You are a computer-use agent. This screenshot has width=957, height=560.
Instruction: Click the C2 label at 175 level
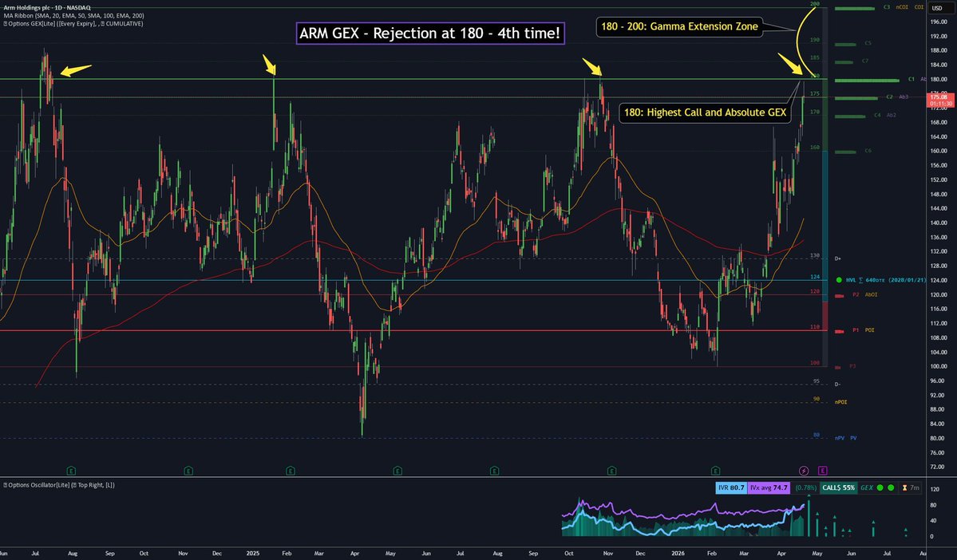(889, 97)
